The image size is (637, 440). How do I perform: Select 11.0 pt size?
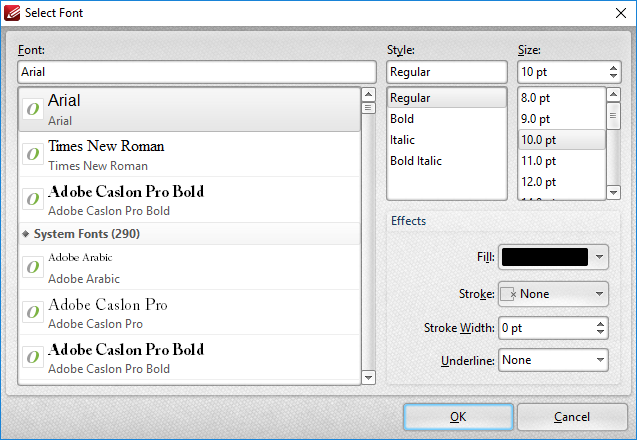(x=562, y=161)
